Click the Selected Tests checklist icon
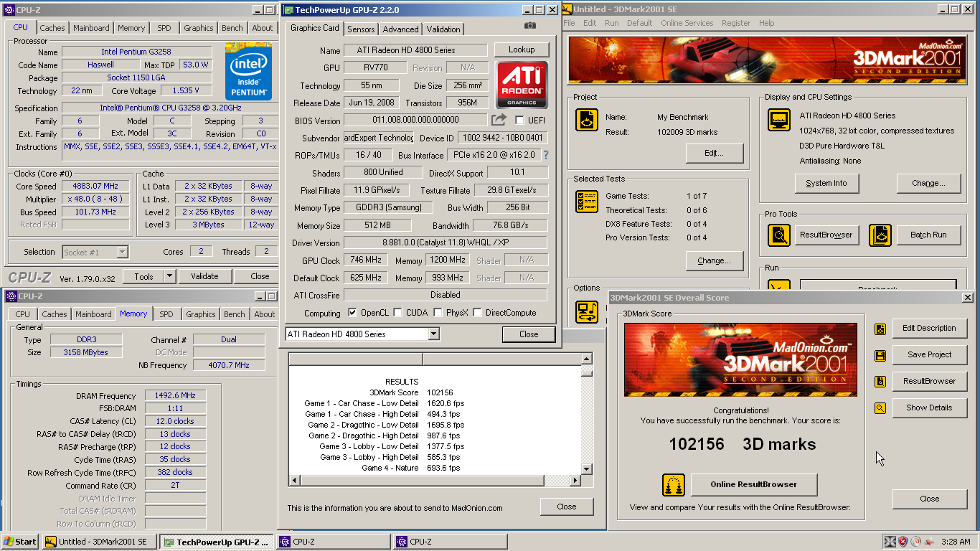This screenshot has height=551, width=980. click(x=587, y=201)
